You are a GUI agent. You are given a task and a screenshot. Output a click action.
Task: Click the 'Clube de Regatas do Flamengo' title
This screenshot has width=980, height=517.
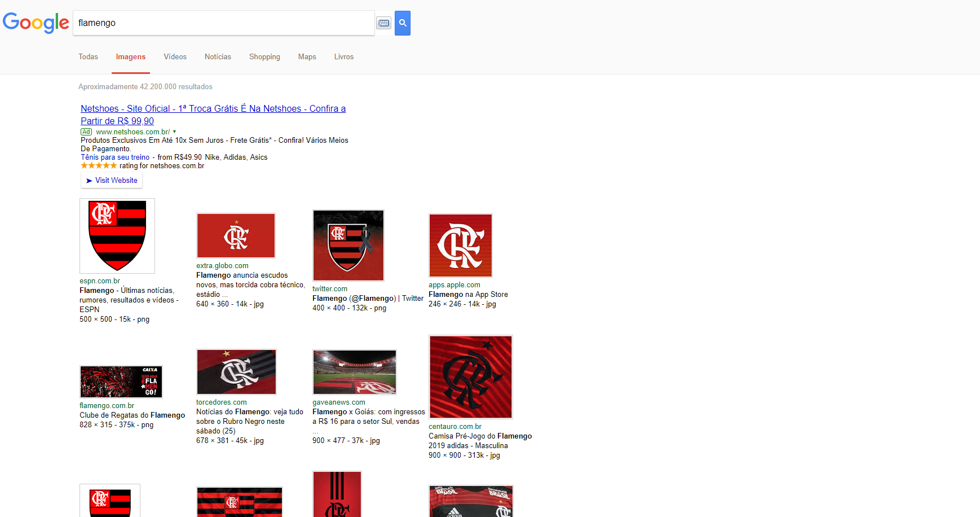point(133,415)
